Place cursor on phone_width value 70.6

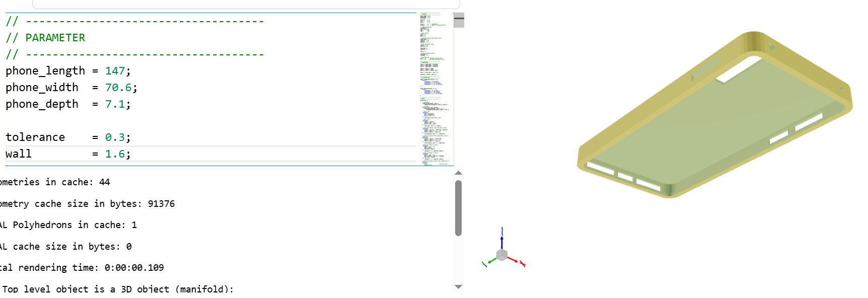118,88
